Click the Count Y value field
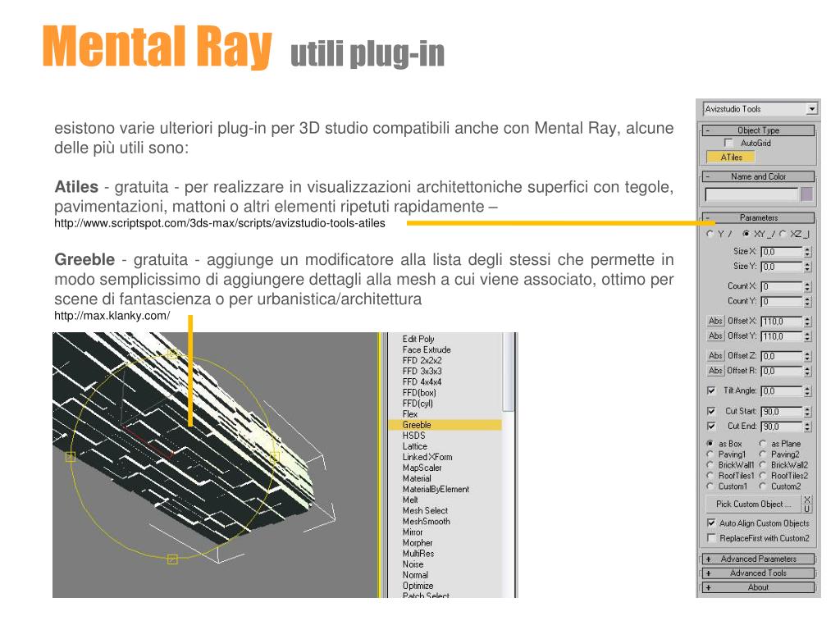Image resolution: width=840 pixels, height=630 pixels. tap(782, 302)
